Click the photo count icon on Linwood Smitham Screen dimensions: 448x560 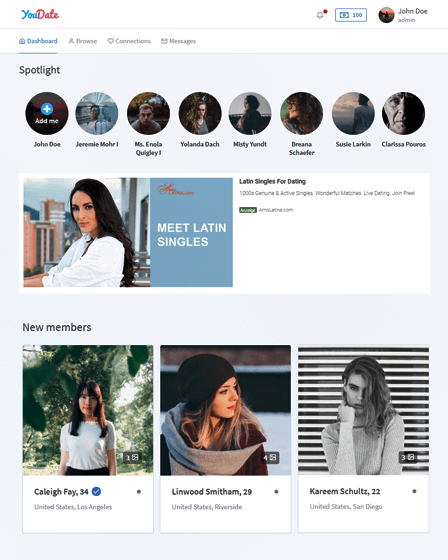[270, 458]
